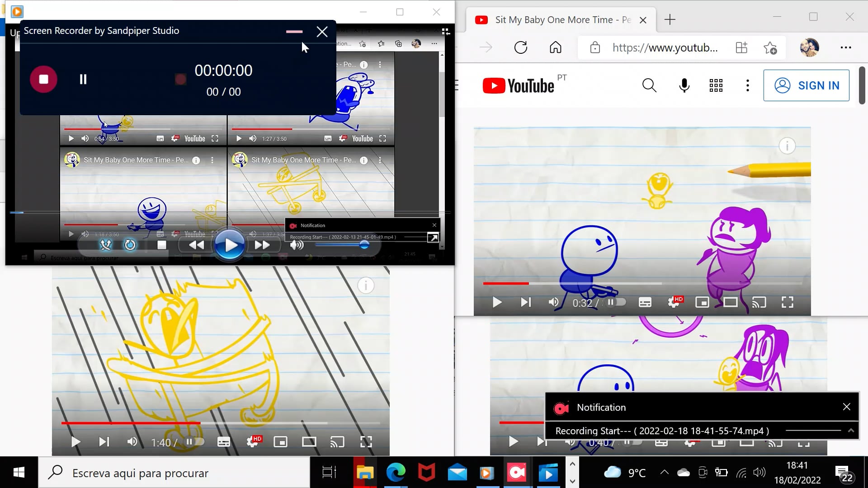Click the video progress bar to seek

pos(588,283)
